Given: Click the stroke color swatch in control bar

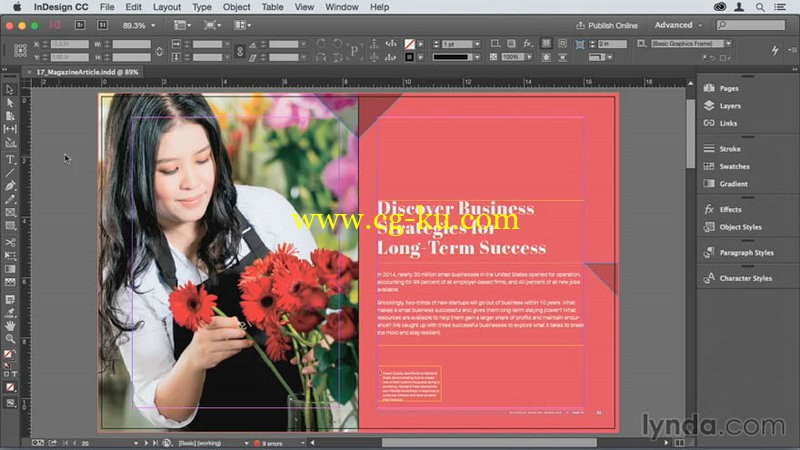Looking at the screenshot, I should coord(409,57).
